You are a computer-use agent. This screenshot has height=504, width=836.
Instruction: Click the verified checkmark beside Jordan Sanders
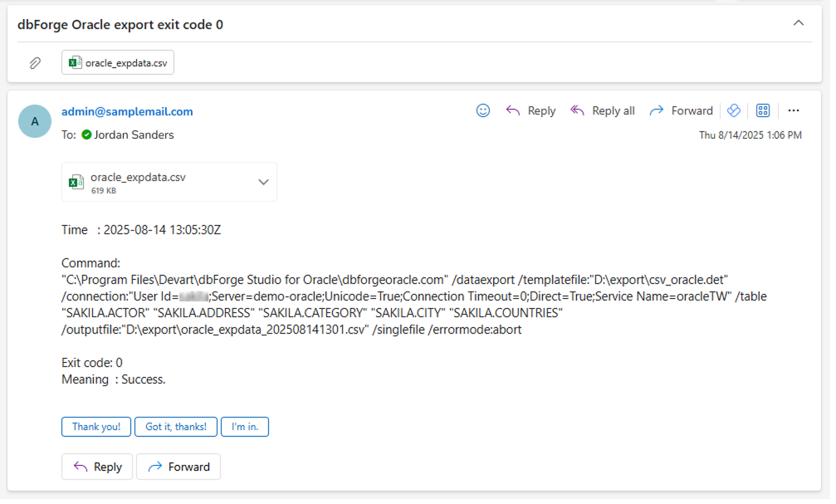(86, 135)
